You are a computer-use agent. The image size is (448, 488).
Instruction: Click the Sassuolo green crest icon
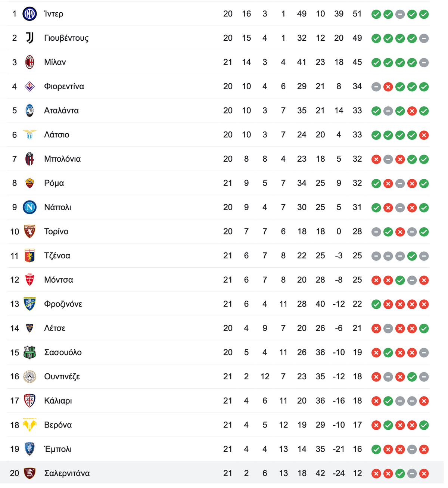29,352
